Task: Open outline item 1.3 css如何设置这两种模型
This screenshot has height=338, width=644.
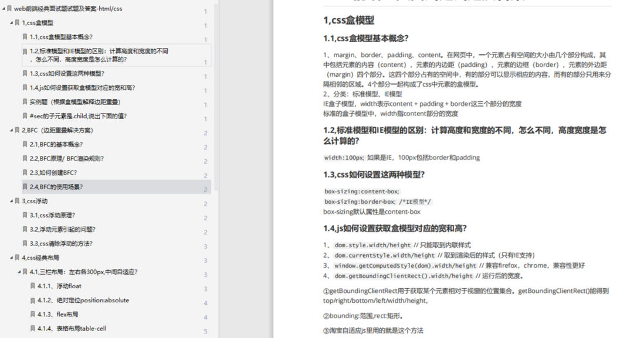Action: pyautogui.click(x=67, y=74)
